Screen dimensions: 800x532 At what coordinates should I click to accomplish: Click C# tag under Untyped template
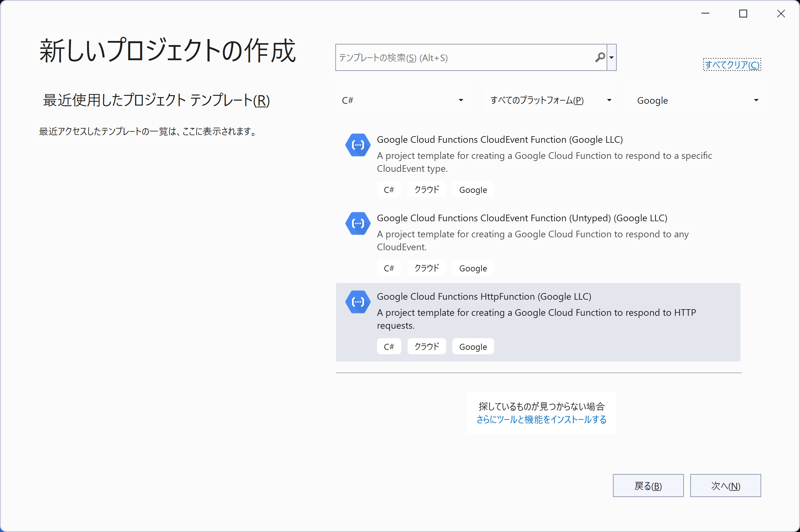pyautogui.click(x=389, y=268)
